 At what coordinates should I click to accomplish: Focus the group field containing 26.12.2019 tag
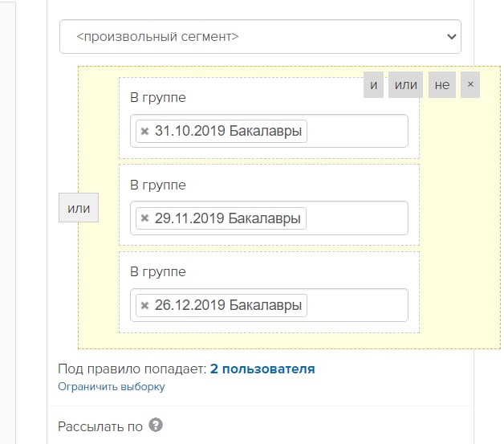[x=357, y=305]
